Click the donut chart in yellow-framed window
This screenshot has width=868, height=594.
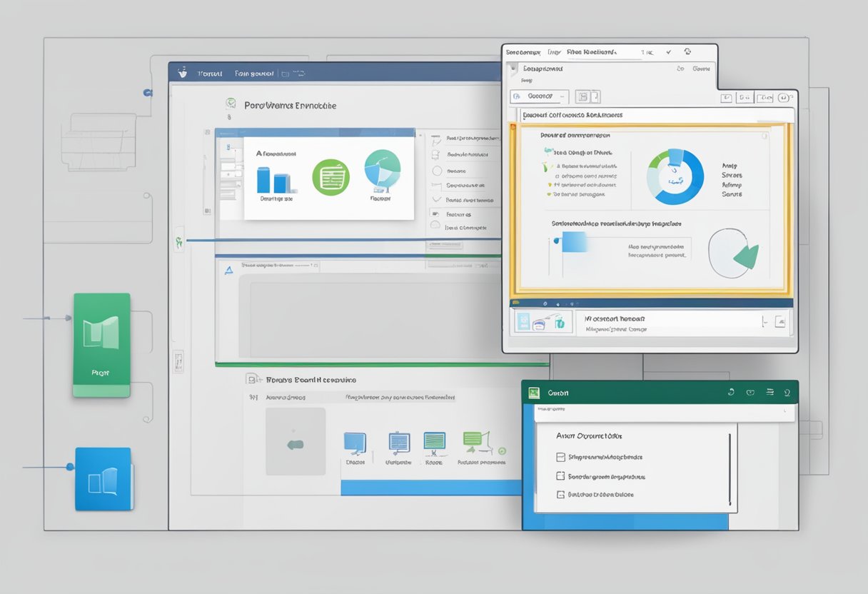pos(675,177)
